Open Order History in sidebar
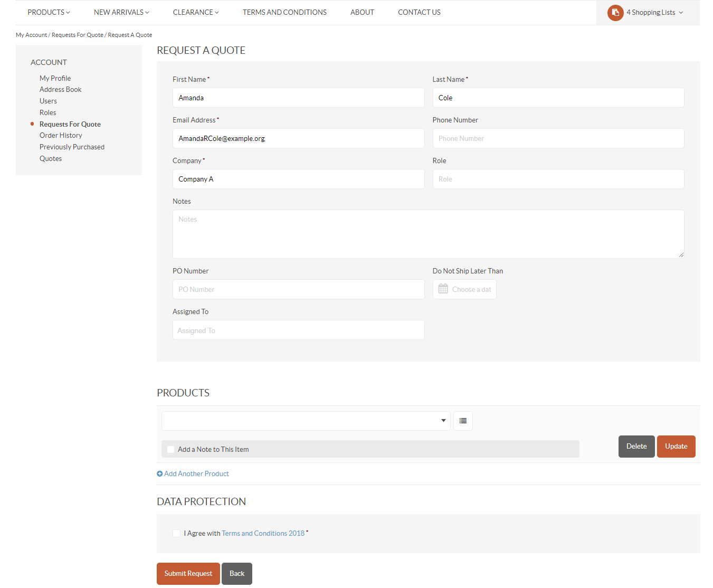 click(61, 136)
